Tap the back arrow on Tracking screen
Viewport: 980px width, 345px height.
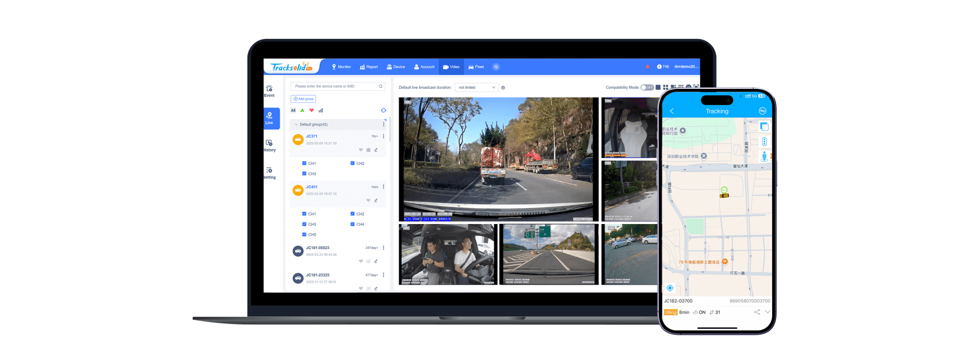click(x=672, y=111)
